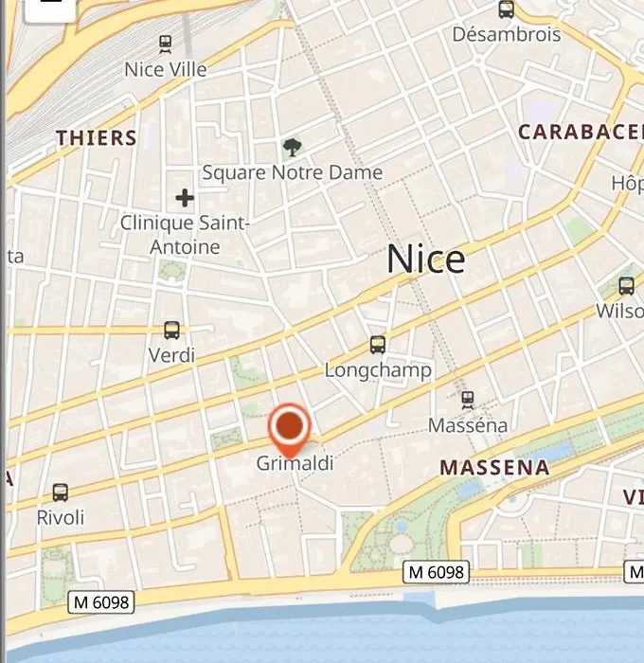
Task: Click the CARABACEL district label
Action: coord(581,133)
